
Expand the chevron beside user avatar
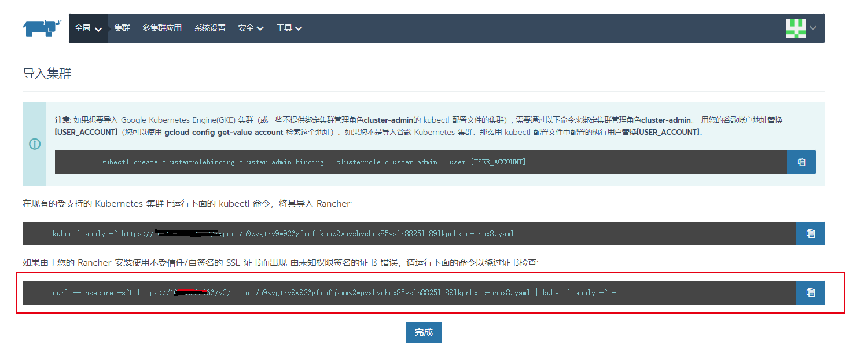tap(813, 28)
